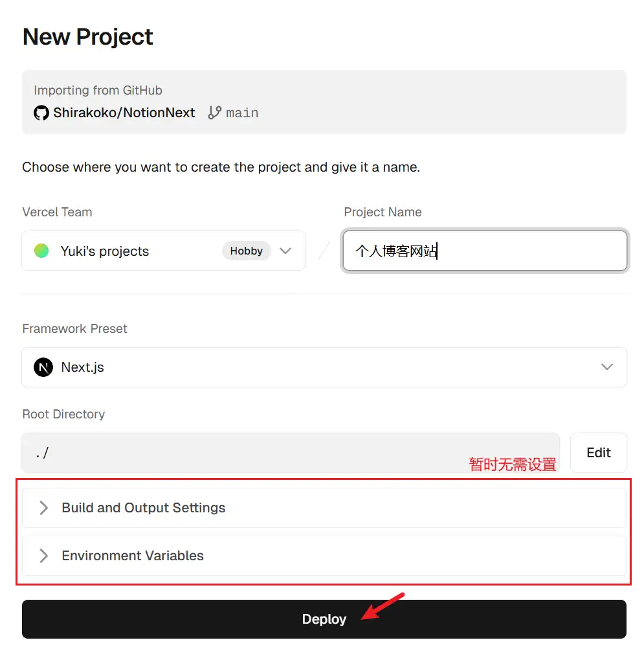Click the git branch icon beside main

point(215,113)
